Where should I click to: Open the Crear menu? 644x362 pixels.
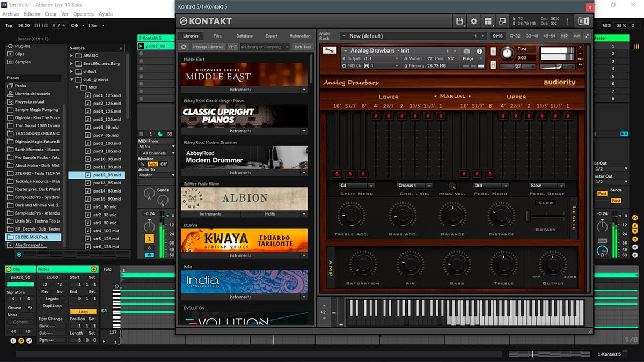(x=50, y=14)
